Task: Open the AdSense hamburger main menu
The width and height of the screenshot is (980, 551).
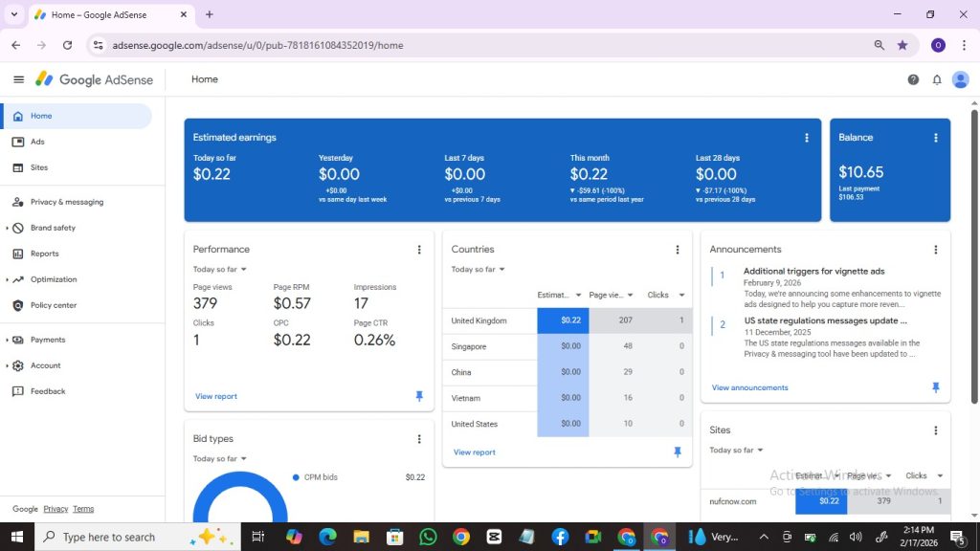Action: click(18, 79)
